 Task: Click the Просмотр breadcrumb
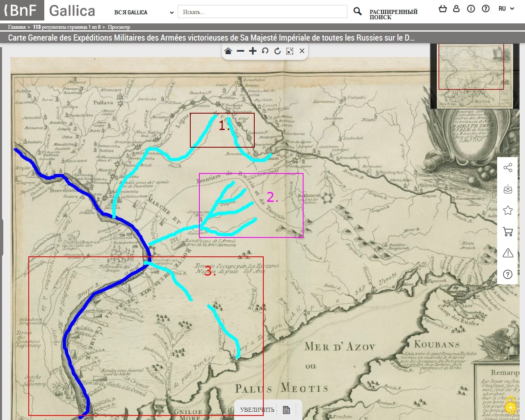click(x=119, y=27)
